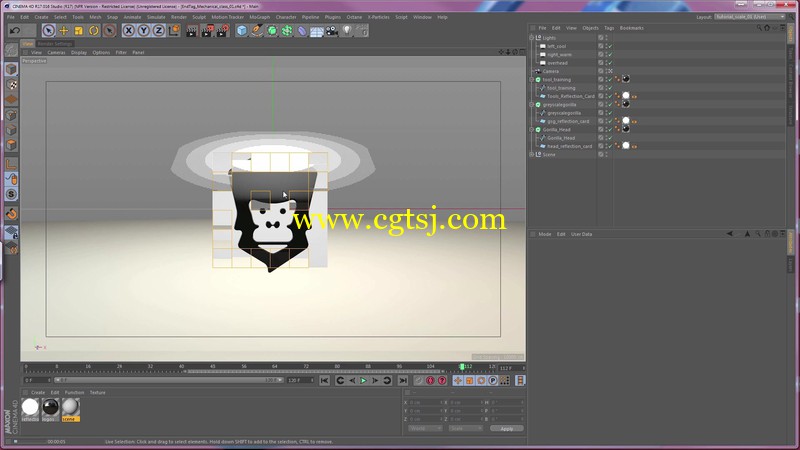800x450 pixels.
Task: Open the Layout dropdown
Action: click(750, 17)
